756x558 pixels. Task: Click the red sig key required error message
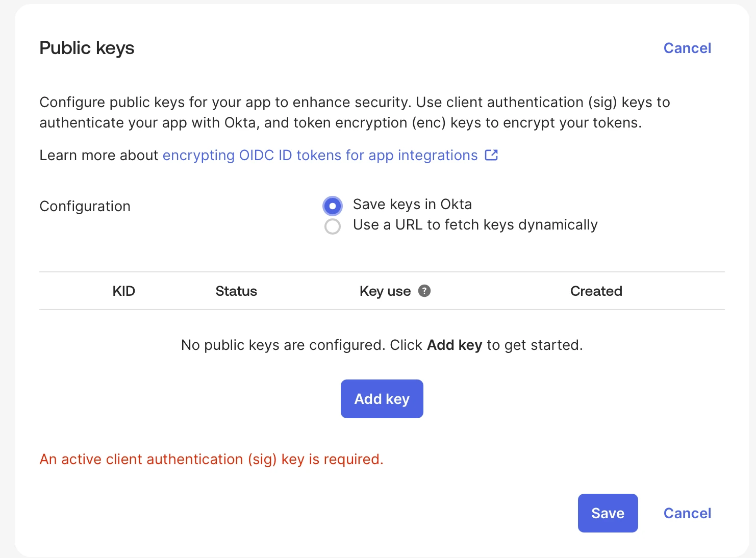[211, 460]
